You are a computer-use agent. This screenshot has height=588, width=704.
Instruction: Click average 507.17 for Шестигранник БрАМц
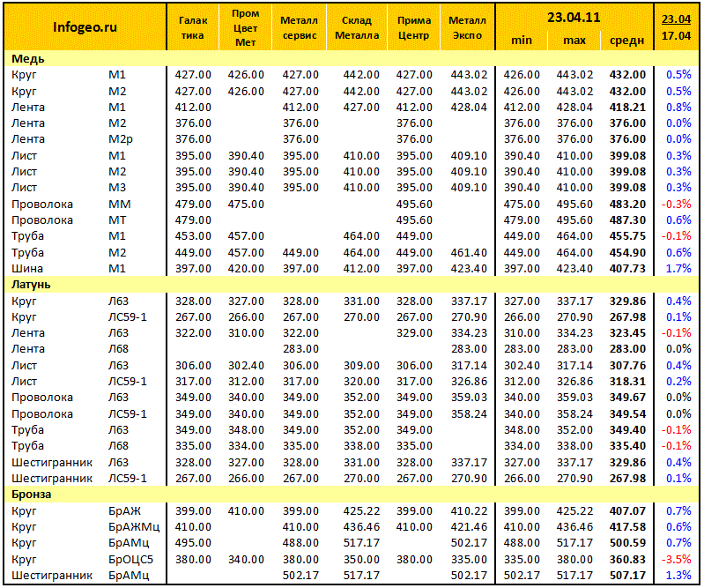tap(627, 576)
